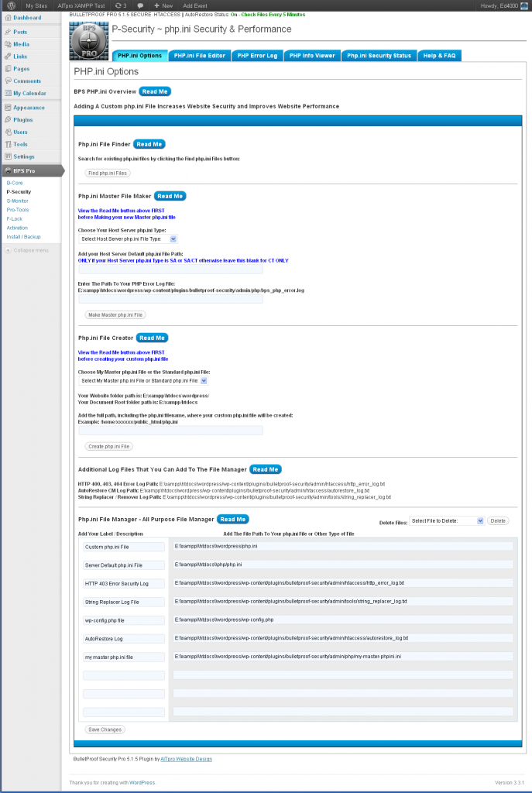Click the Links chain icon in sidebar
Screen dimensions: 532x793
click(8, 56)
